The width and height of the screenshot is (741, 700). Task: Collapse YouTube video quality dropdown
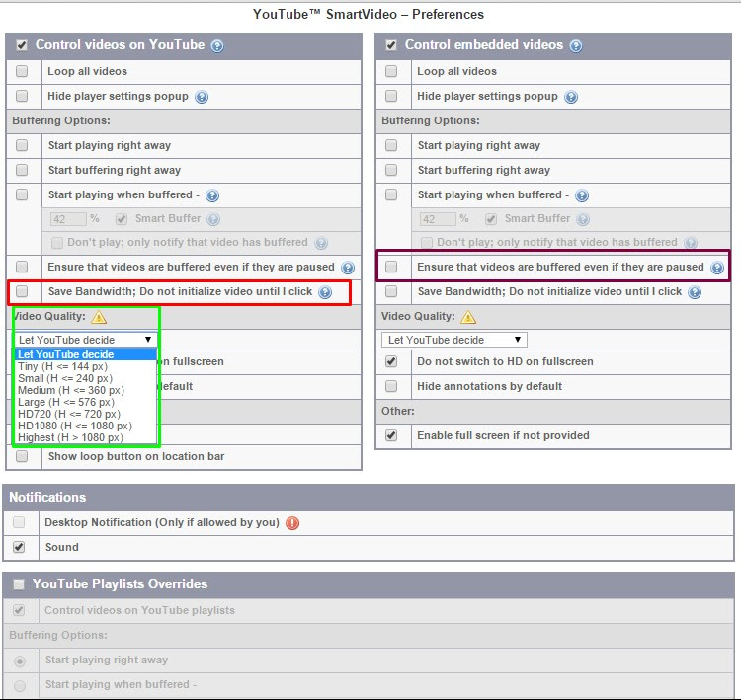click(x=85, y=340)
